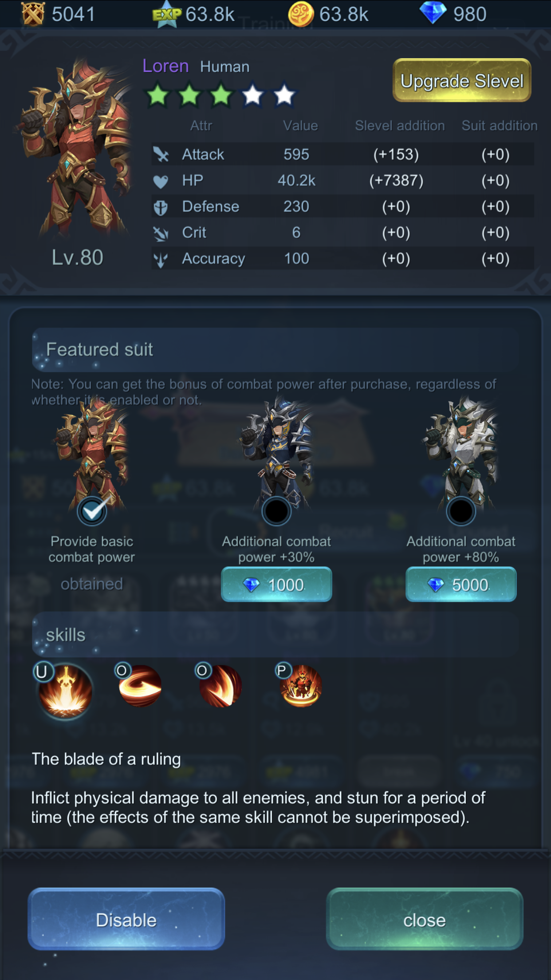This screenshot has width=551, height=980.
Task: Tap the gold coin currency icon
Action: [x=301, y=14]
